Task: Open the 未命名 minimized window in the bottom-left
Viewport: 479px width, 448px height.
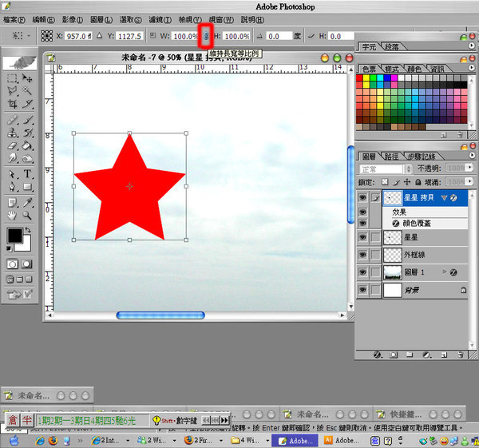Action: tap(32, 394)
